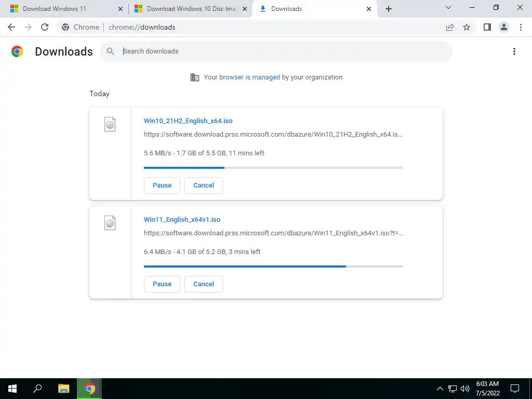Screen dimensions: 532x399
Task: Reload the downloads page
Action: click(x=45, y=27)
